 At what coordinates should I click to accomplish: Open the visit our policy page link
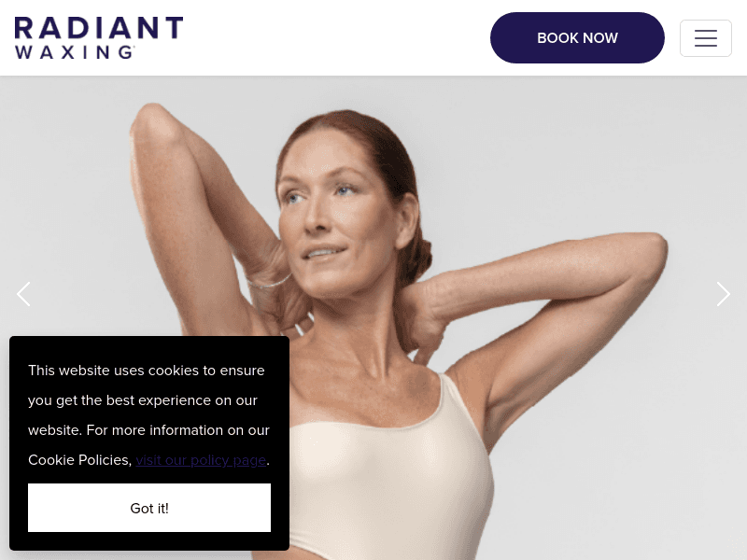(201, 460)
